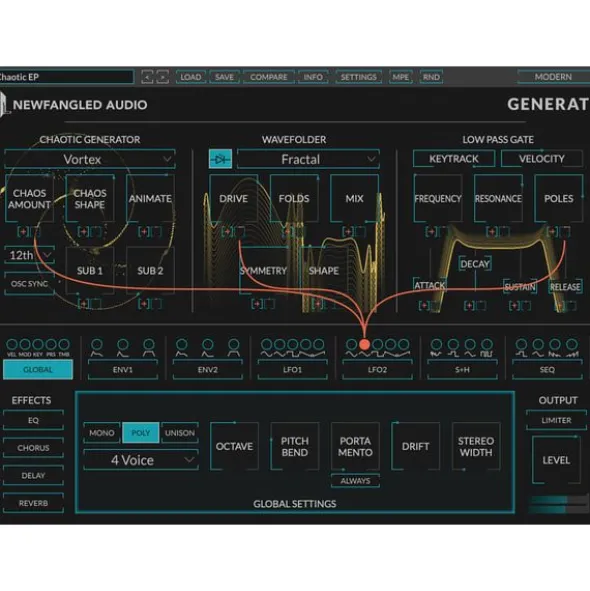Viewport: 590px width, 591px height.
Task: Click the TMB timbre modulation source circle
Action: click(64, 344)
